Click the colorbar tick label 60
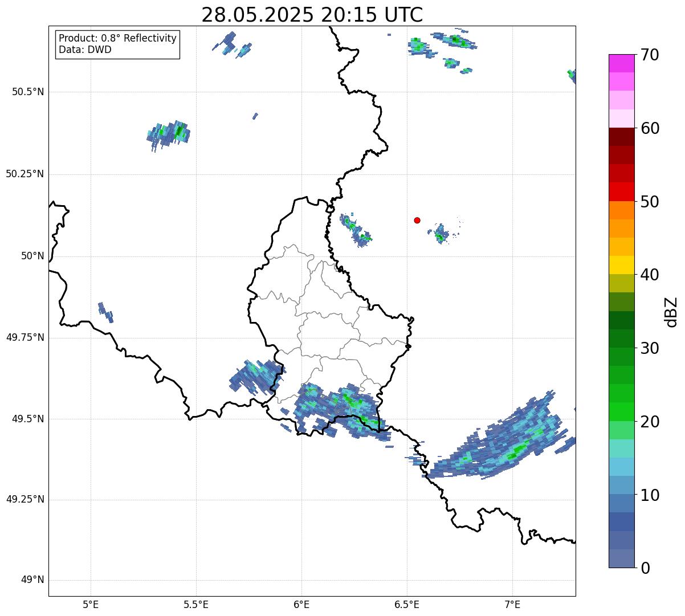Viewport: 685px width, 616px height. coord(650,128)
